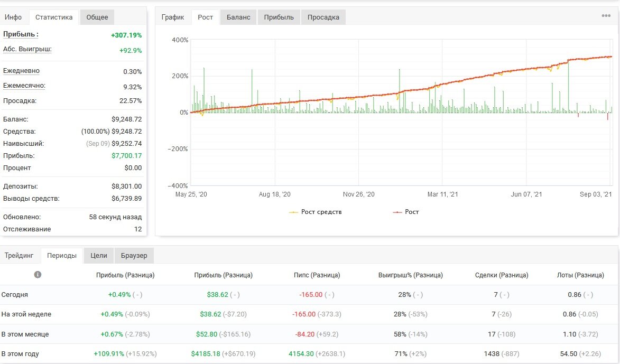
Task: Click the Наивысший $9,252.74 value
Action: [126, 144]
